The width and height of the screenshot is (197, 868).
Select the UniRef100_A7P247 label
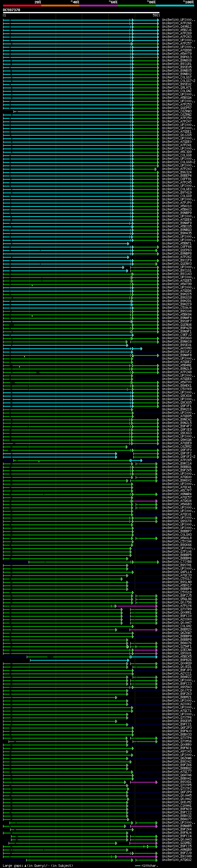[177, 122]
